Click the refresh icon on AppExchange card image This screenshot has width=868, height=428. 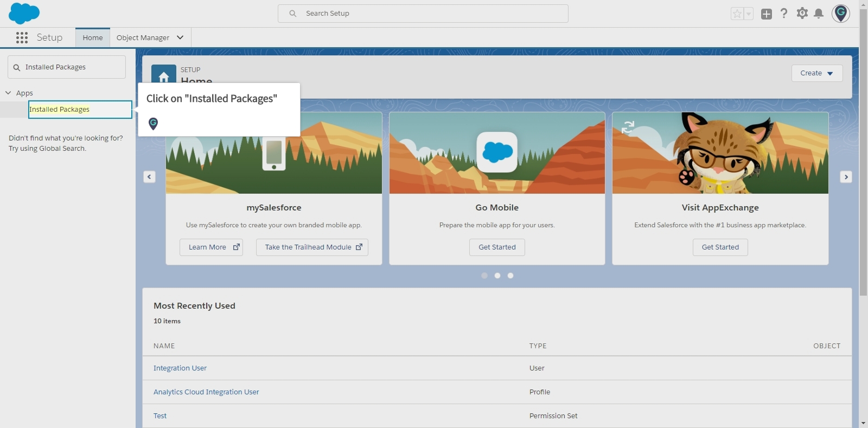[x=628, y=127]
